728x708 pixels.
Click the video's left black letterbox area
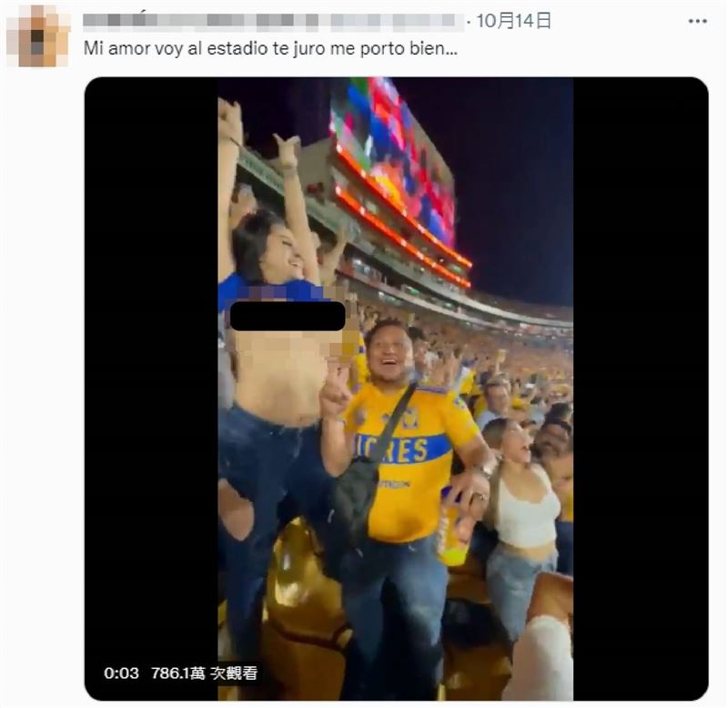click(x=150, y=364)
